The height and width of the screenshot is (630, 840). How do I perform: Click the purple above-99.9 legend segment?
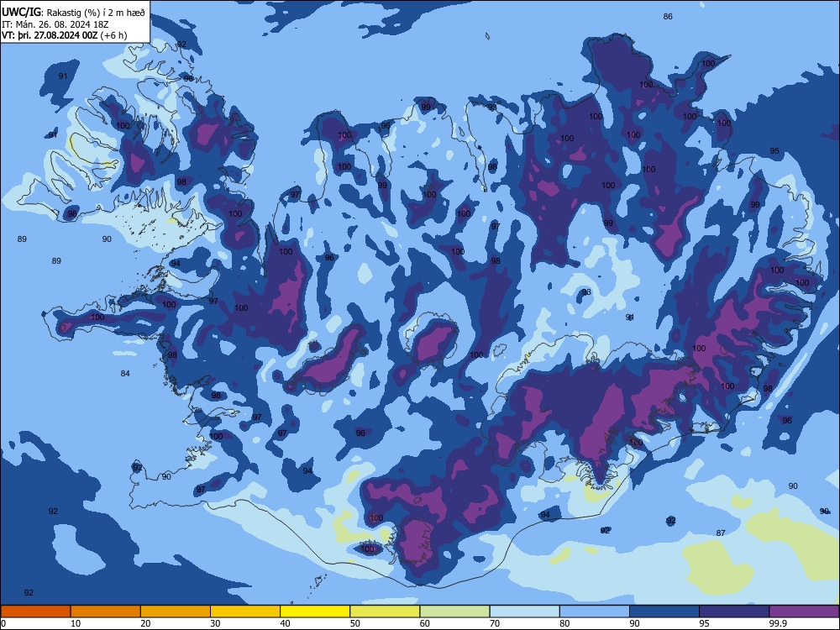(x=804, y=612)
